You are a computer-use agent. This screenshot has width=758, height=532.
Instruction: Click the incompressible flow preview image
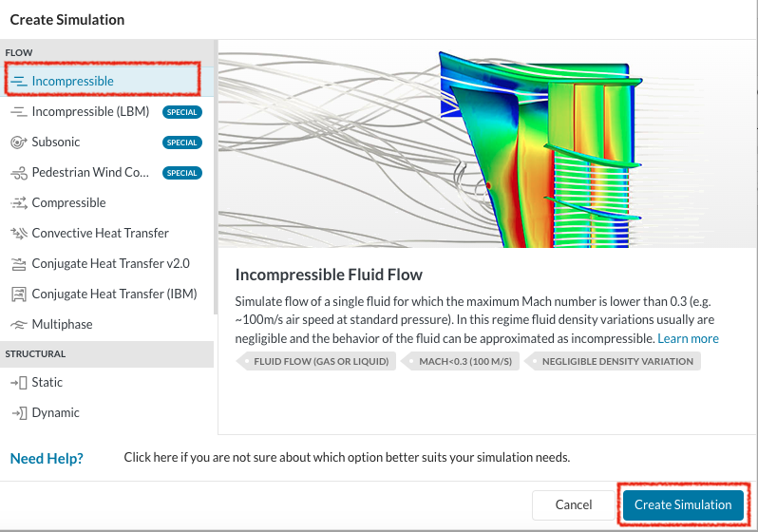487,144
